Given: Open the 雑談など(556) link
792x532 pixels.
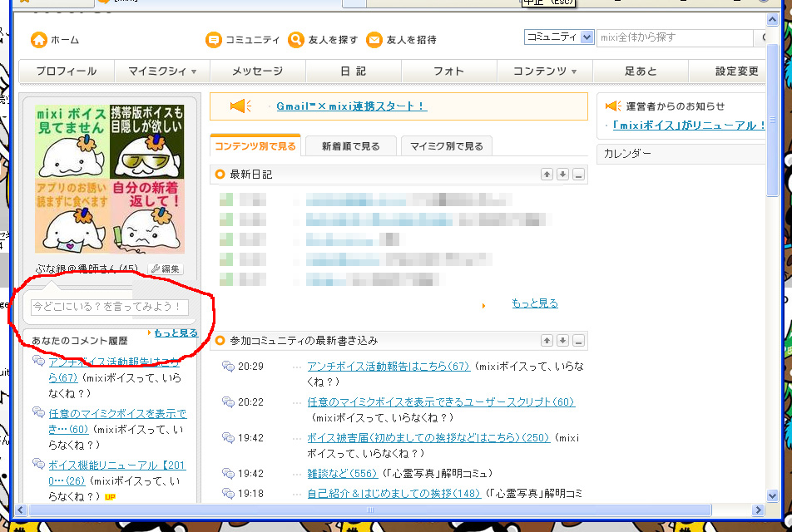Looking at the screenshot, I should (x=343, y=474).
